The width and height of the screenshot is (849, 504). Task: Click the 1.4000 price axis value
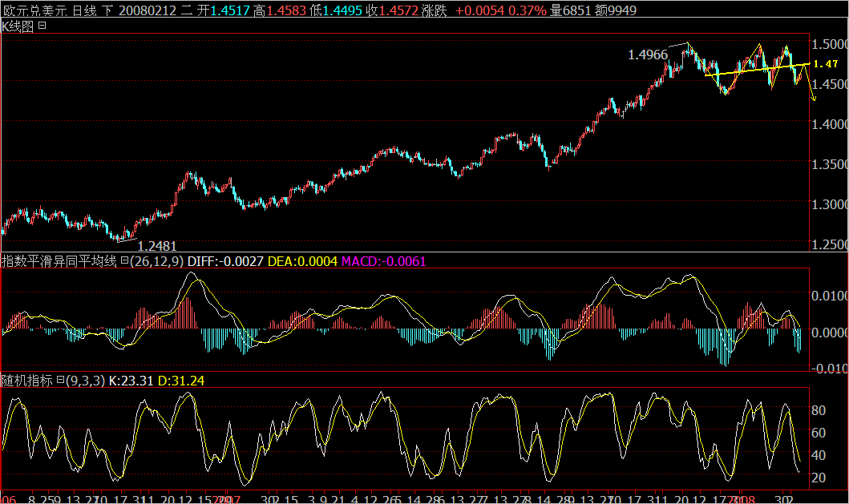pos(830,124)
